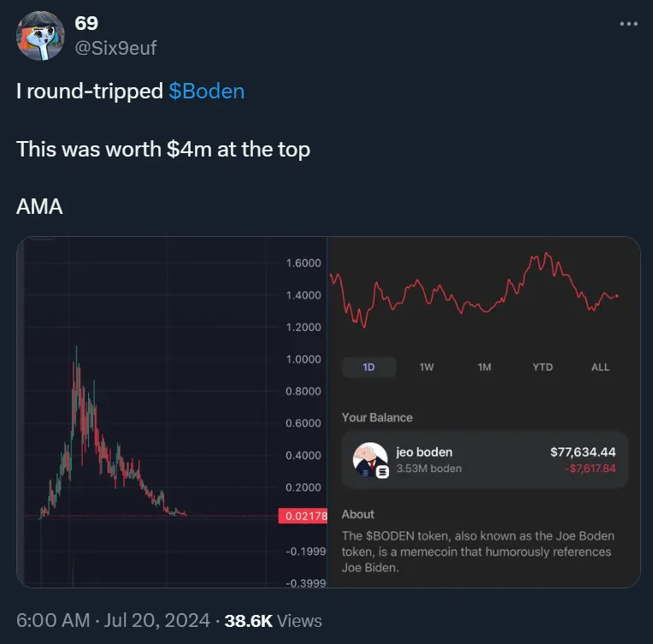
Task: Click the Solana badge on token logo
Action: pyautogui.click(x=382, y=472)
